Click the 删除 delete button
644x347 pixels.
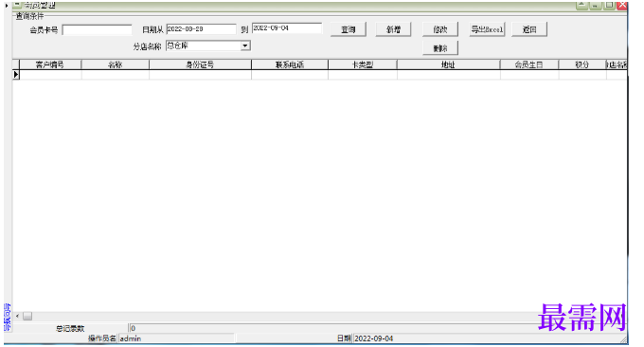(x=440, y=48)
